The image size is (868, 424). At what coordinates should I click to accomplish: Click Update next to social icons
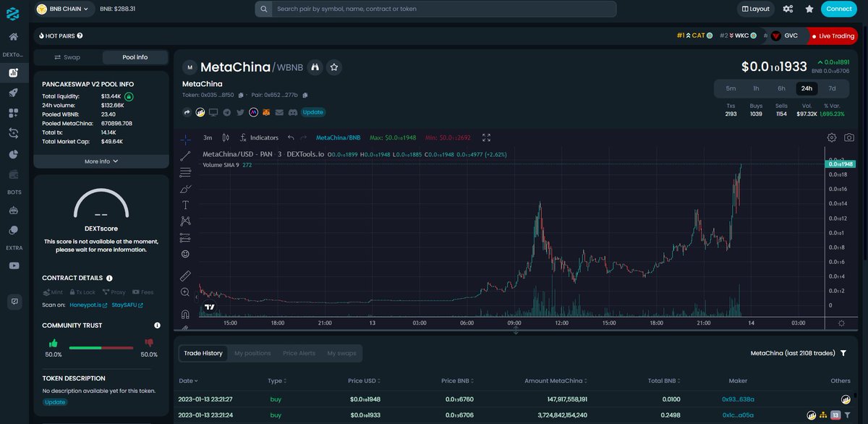coord(313,112)
